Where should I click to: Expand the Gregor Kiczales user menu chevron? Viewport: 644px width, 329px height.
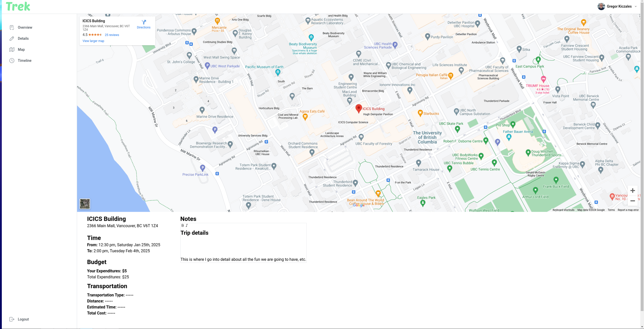[636, 6]
